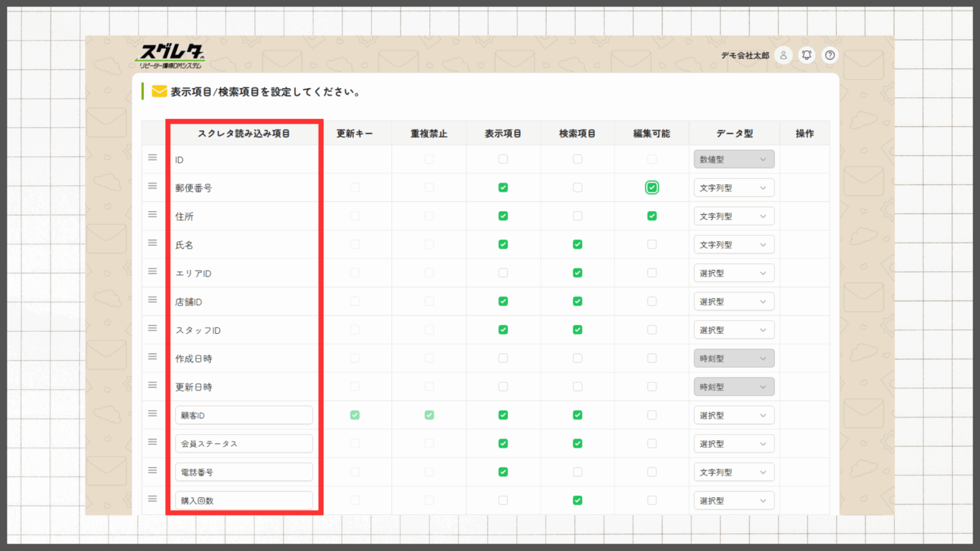This screenshot has width=980, height=551.
Task: Open データ型 dropdown for 郵便番号 row
Action: (734, 188)
